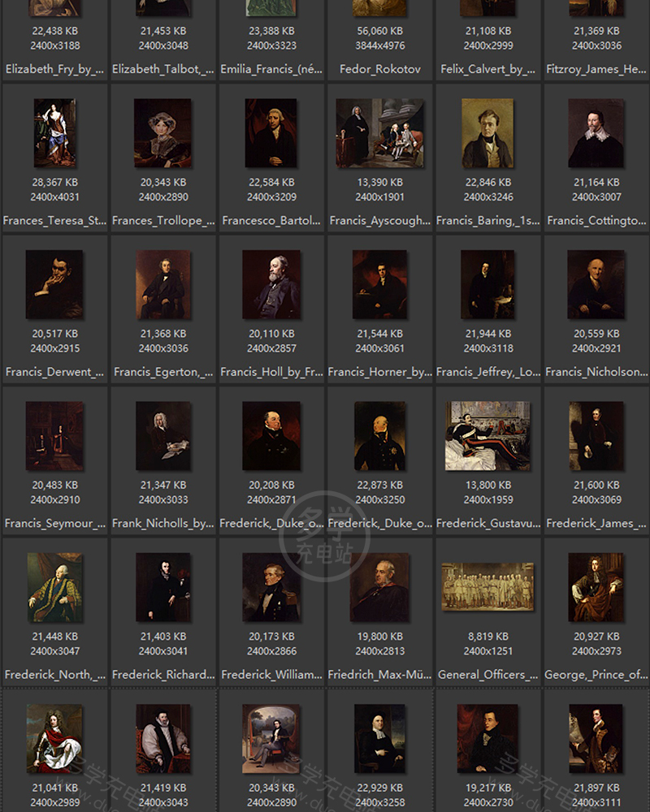The image size is (650, 812).
Task: Click the Francis_Nicholson portrait thumbnail
Action: [x=596, y=284]
